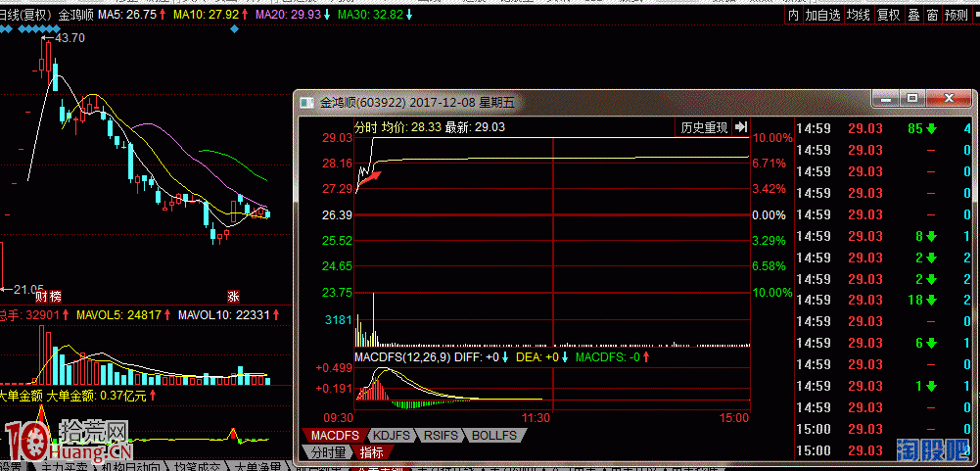Click 涨 marker on daily chart

(234, 296)
